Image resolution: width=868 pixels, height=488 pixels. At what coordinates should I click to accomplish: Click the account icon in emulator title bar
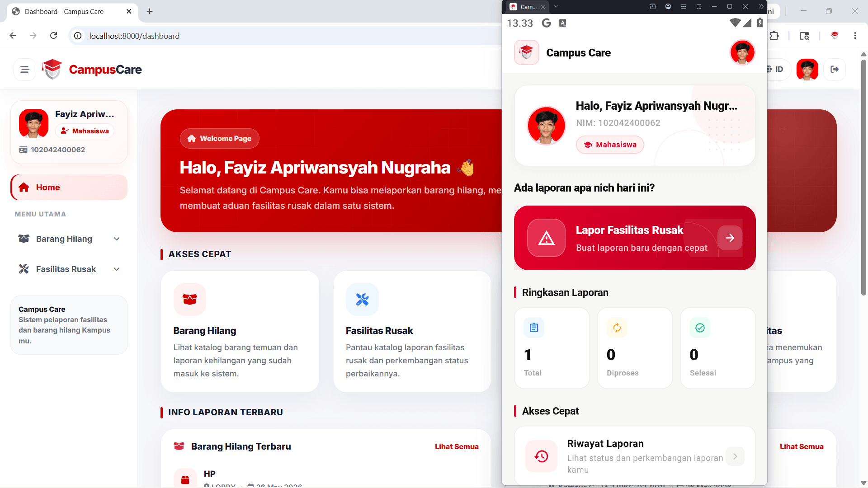coord(668,7)
